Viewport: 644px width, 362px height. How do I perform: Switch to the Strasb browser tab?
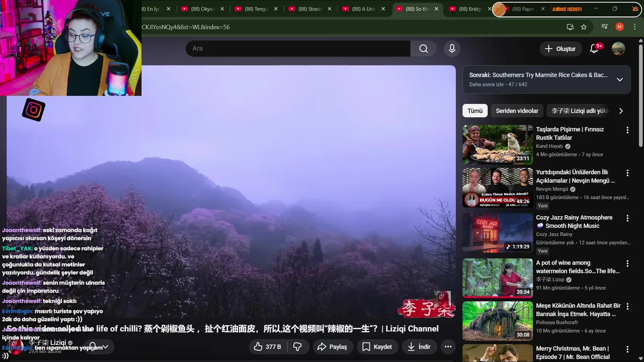click(310, 9)
